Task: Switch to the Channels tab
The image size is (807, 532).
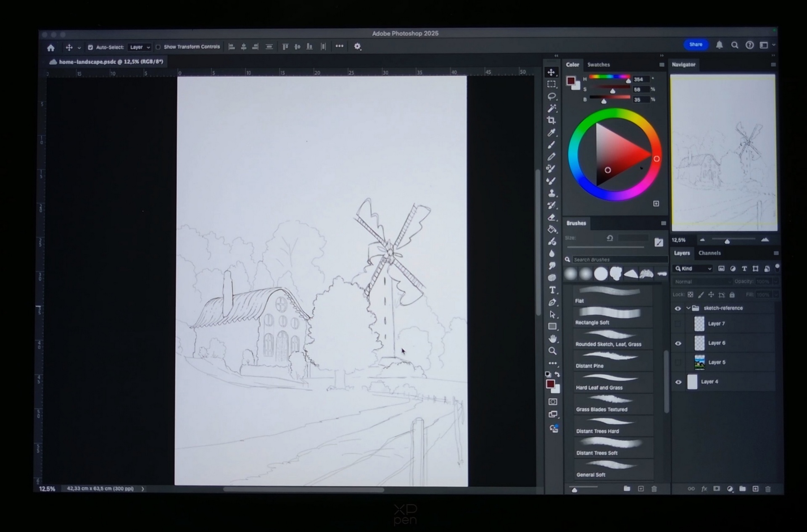Action: coord(709,253)
